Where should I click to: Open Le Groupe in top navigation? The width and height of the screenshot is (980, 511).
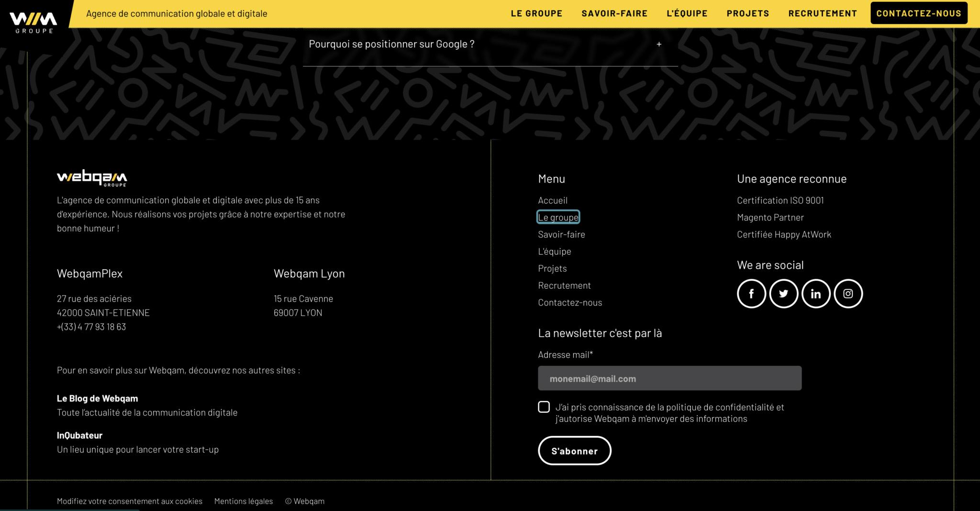click(536, 13)
